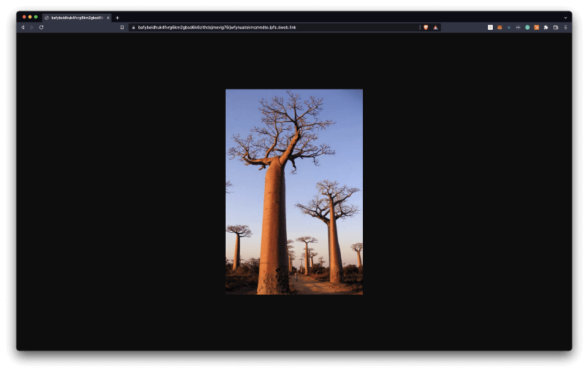588x372 pixels.
Task: Click the baobab tree image
Action: click(x=294, y=192)
